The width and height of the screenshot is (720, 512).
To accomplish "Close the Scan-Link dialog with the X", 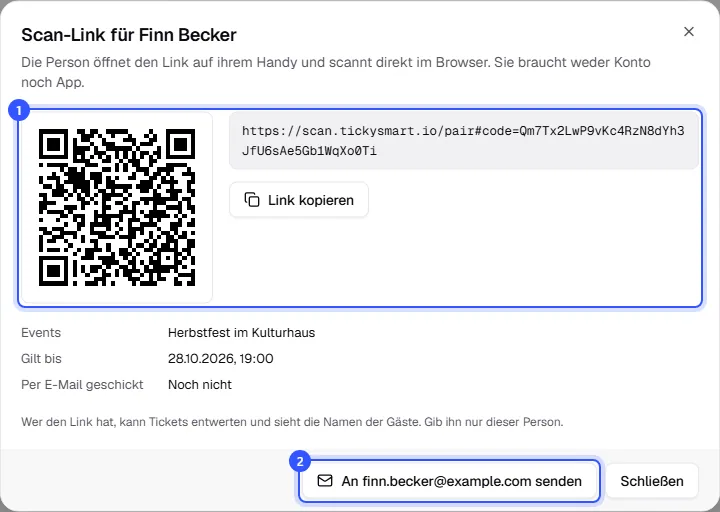I will 688,32.
